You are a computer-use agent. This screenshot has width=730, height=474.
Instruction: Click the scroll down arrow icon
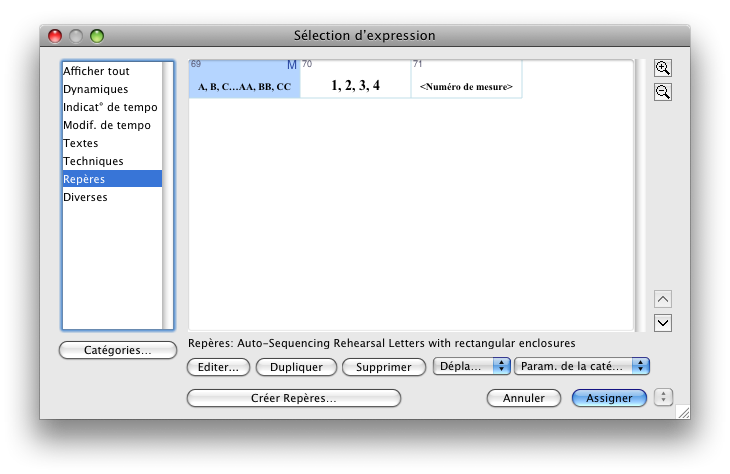pos(662,323)
